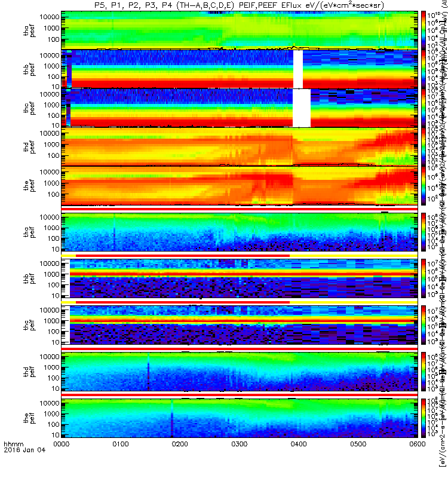Click the white data gap in thc peef spectrogram
The image size is (448, 478).
(x=302, y=108)
